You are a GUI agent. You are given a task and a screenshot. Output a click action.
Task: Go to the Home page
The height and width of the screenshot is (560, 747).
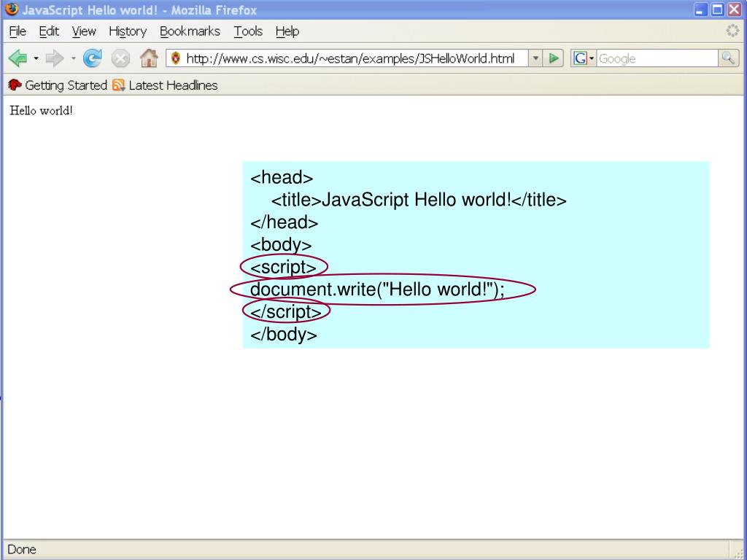(x=149, y=58)
